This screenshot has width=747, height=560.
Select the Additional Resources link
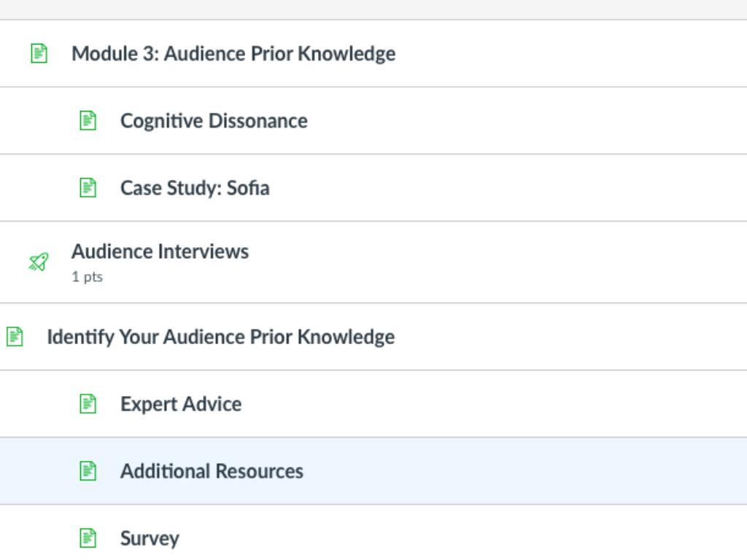(212, 471)
